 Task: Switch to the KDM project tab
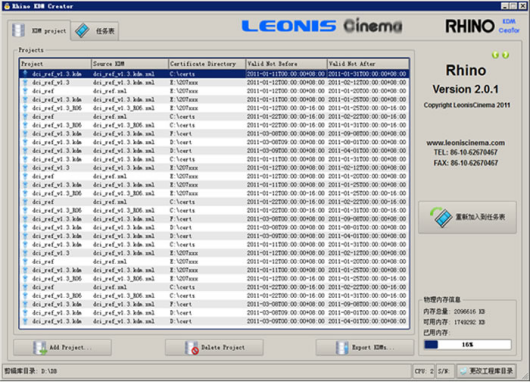39,30
